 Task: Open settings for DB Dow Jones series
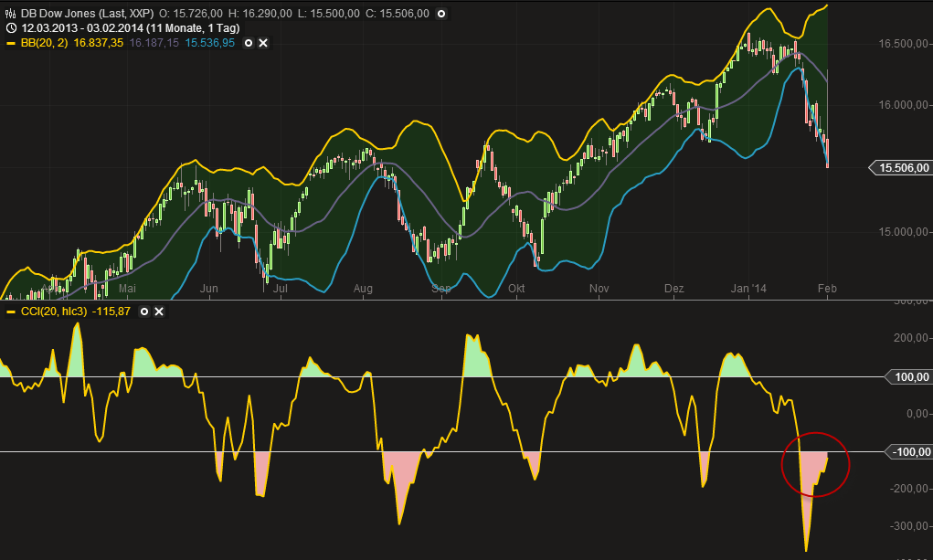point(441,14)
